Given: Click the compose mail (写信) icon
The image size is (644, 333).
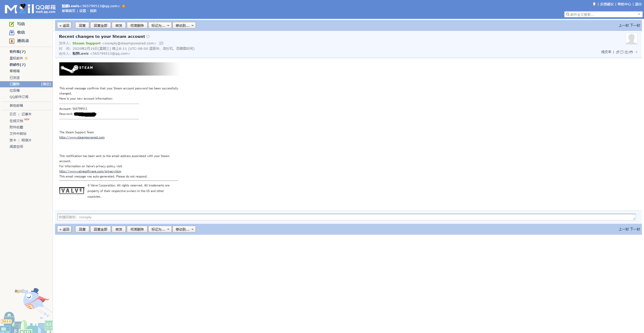Looking at the screenshot, I should tap(12, 24).
